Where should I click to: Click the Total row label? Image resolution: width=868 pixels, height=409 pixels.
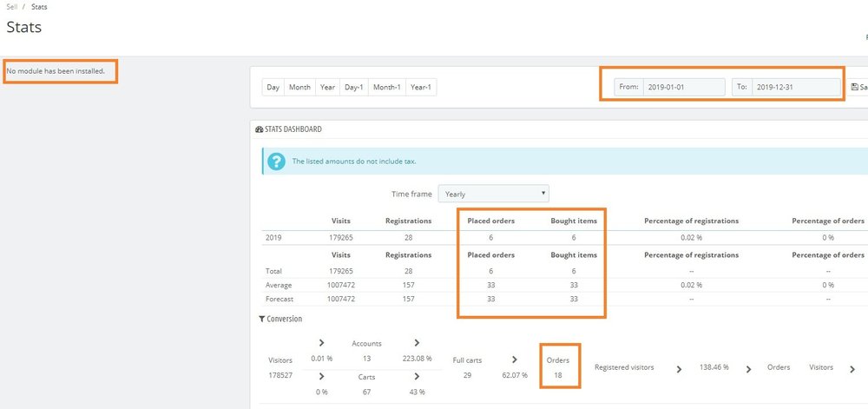coord(273,271)
